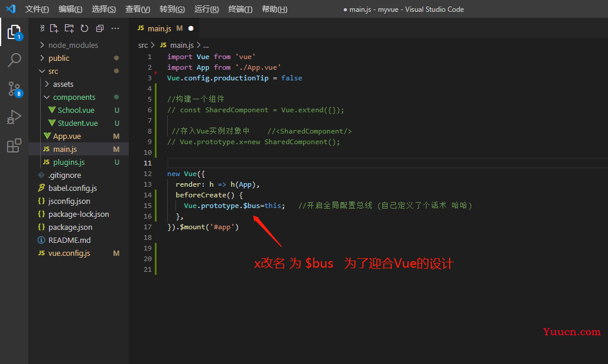Open the 终端(T) terminal menu
Image resolution: width=608 pixels, height=364 pixels.
pos(240,9)
